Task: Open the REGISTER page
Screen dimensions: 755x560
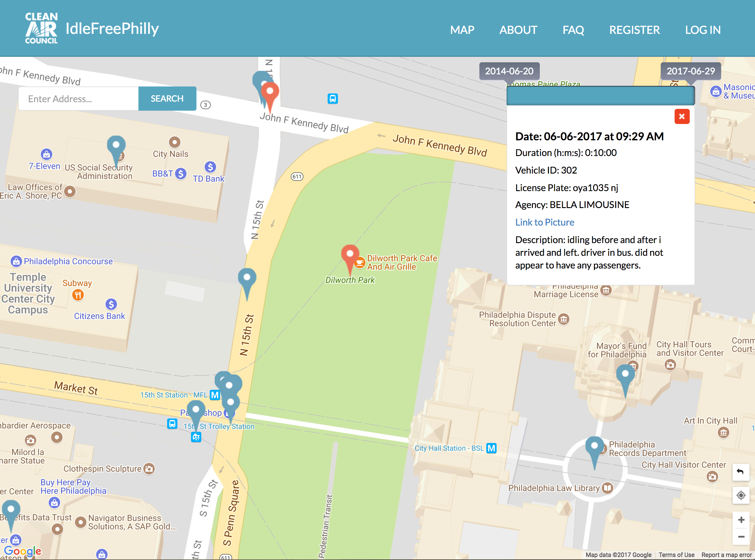Action: (634, 30)
